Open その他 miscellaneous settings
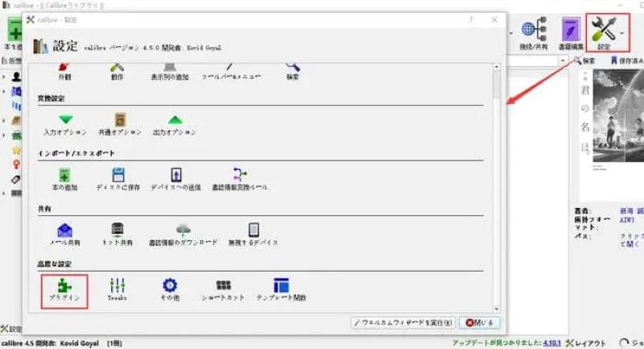The height and width of the screenshot is (349, 644). 170,290
